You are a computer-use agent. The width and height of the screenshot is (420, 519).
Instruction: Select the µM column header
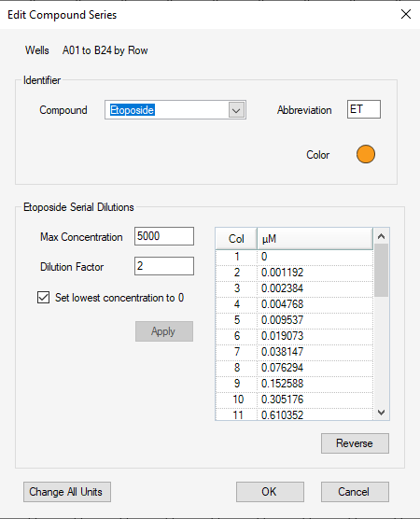[x=315, y=239]
